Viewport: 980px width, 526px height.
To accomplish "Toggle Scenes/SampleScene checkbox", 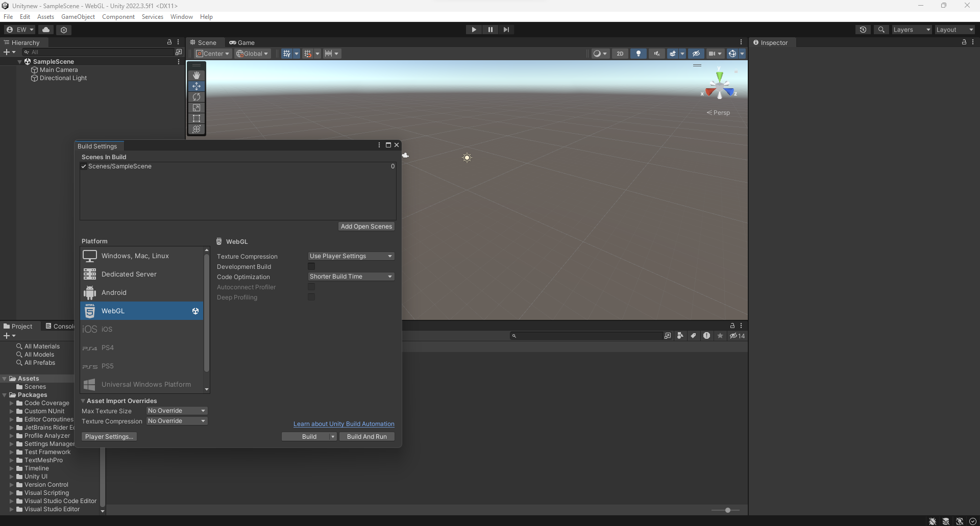I will (x=84, y=166).
